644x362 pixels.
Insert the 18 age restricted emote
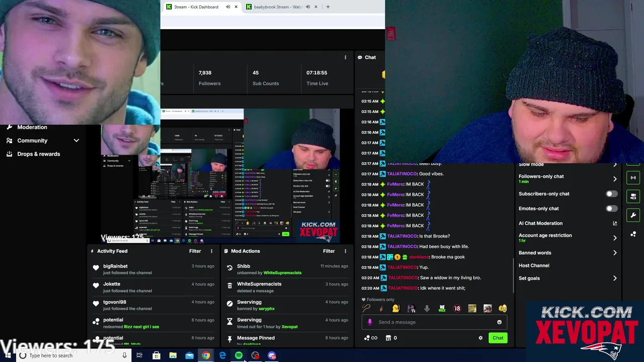[x=457, y=308]
